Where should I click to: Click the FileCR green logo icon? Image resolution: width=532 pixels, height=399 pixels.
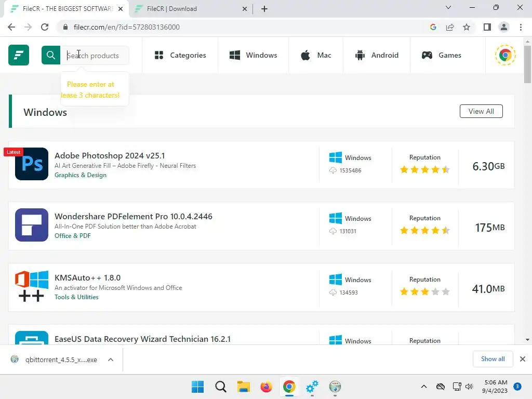(x=19, y=55)
